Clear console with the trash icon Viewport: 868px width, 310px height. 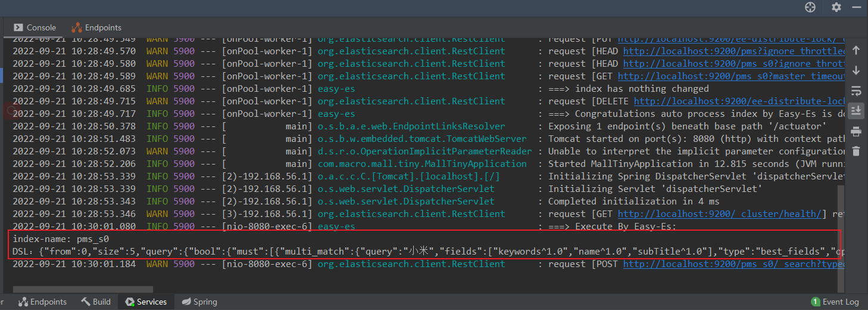coord(856,151)
